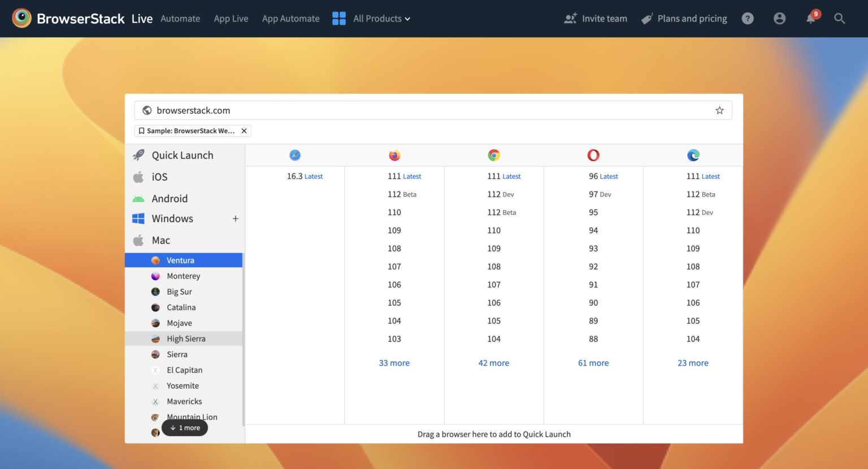The height and width of the screenshot is (469, 868).
Task: Open the search magnifier icon
Action: click(840, 19)
